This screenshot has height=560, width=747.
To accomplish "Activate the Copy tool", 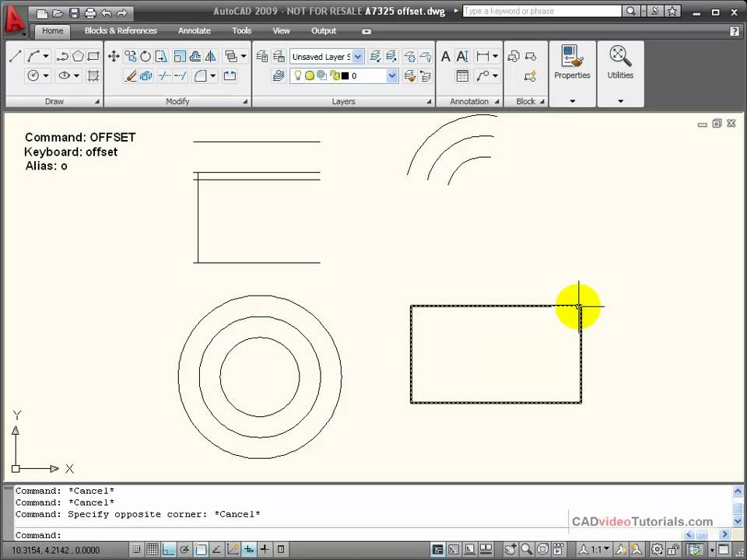I will point(130,56).
